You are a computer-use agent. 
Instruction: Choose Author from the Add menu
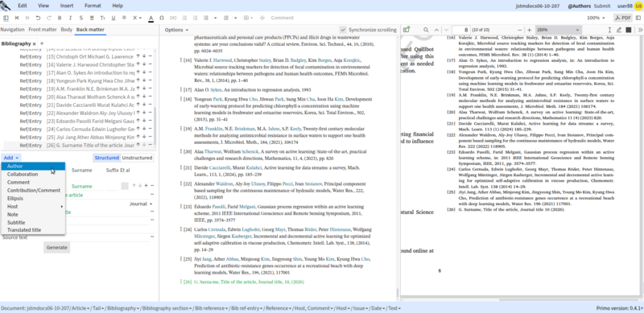point(33,167)
